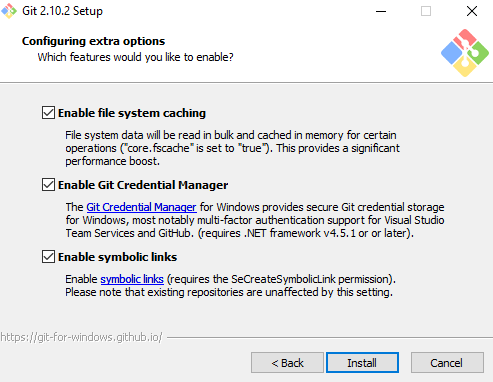Minimize the Git Setup window

pyautogui.click(x=381, y=11)
